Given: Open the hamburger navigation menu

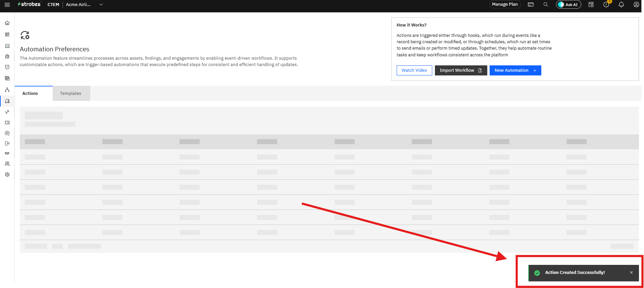Looking at the screenshot, I should [7, 5].
